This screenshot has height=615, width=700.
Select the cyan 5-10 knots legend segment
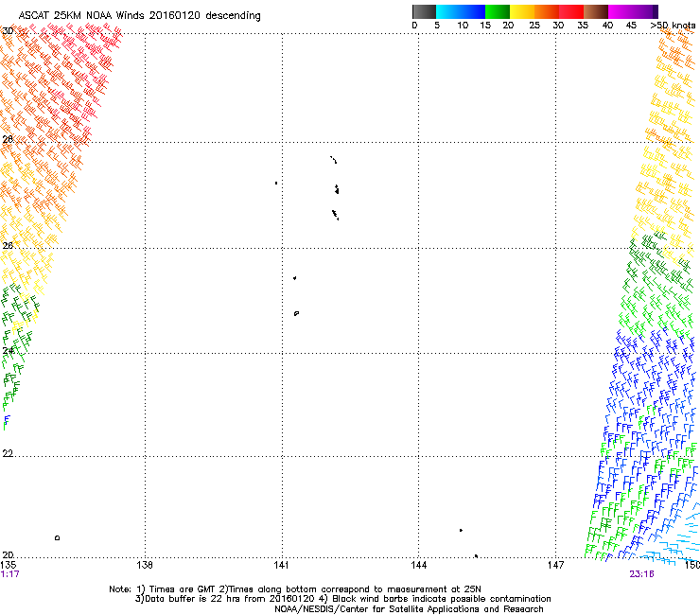pyautogui.click(x=448, y=11)
